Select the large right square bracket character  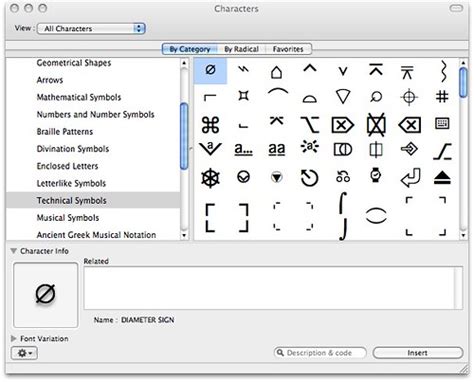click(x=243, y=218)
